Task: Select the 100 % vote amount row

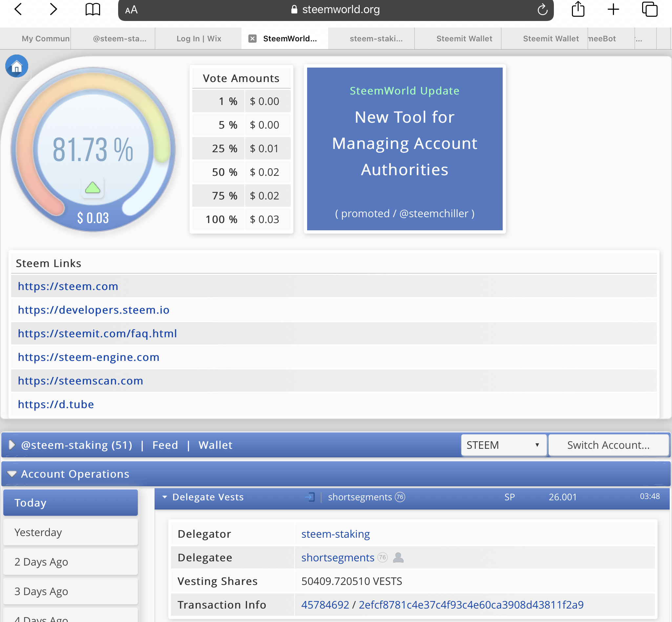Action: tap(241, 219)
